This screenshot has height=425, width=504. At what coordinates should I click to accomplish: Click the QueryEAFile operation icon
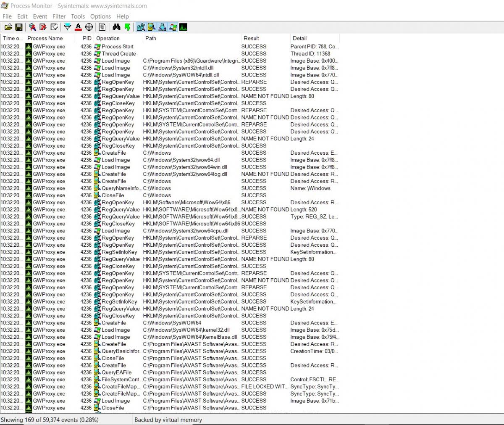click(x=97, y=372)
